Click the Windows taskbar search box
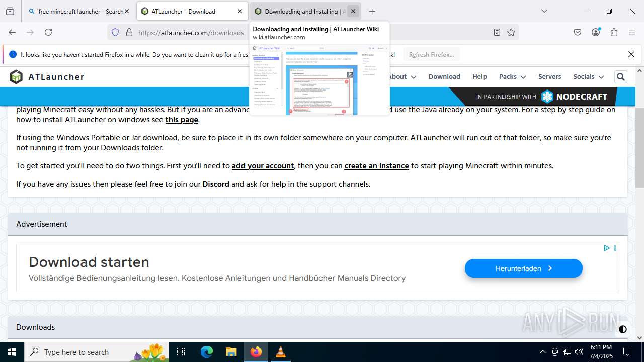Image resolution: width=644 pixels, height=362 pixels. click(98, 352)
